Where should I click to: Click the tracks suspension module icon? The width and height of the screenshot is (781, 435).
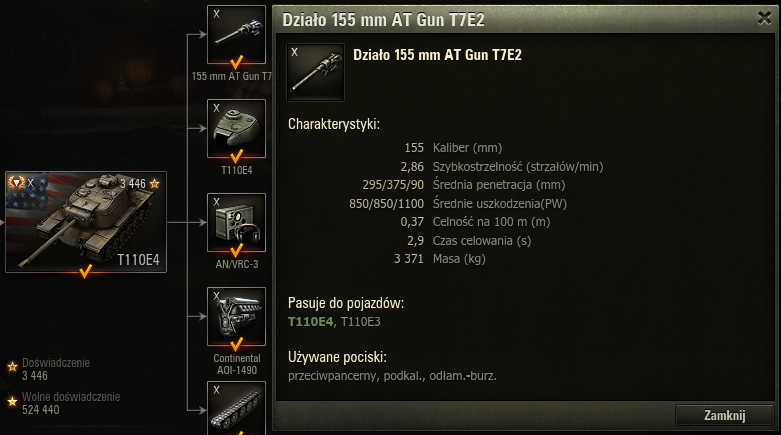click(236, 408)
